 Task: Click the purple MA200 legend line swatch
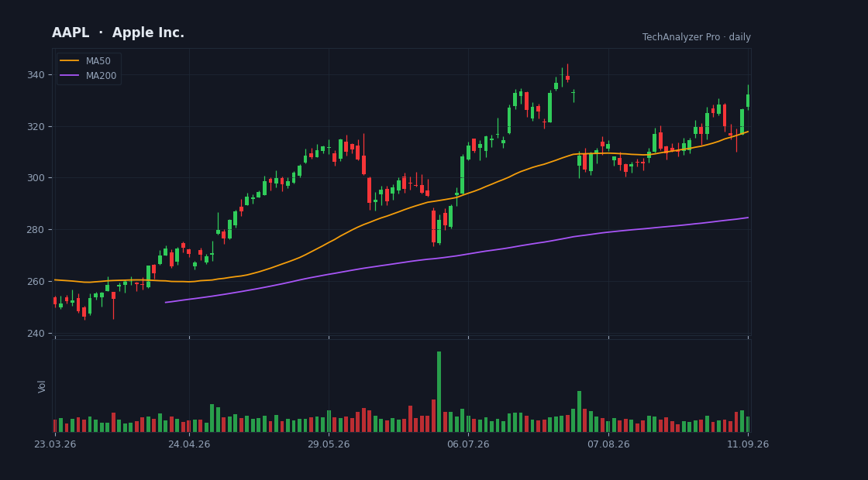[x=69, y=76]
